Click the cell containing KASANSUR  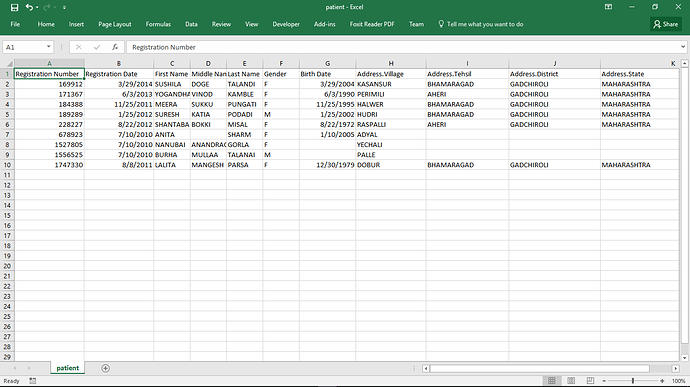391,84
